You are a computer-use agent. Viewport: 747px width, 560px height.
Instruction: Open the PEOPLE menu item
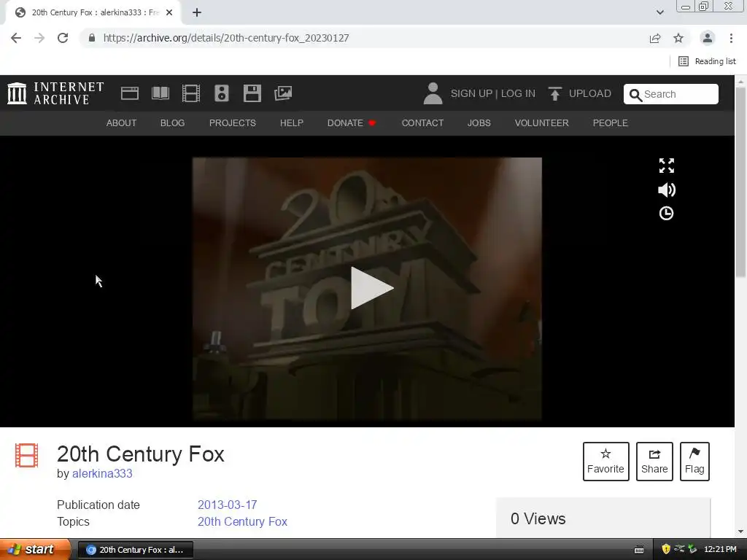[x=611, y=122]
